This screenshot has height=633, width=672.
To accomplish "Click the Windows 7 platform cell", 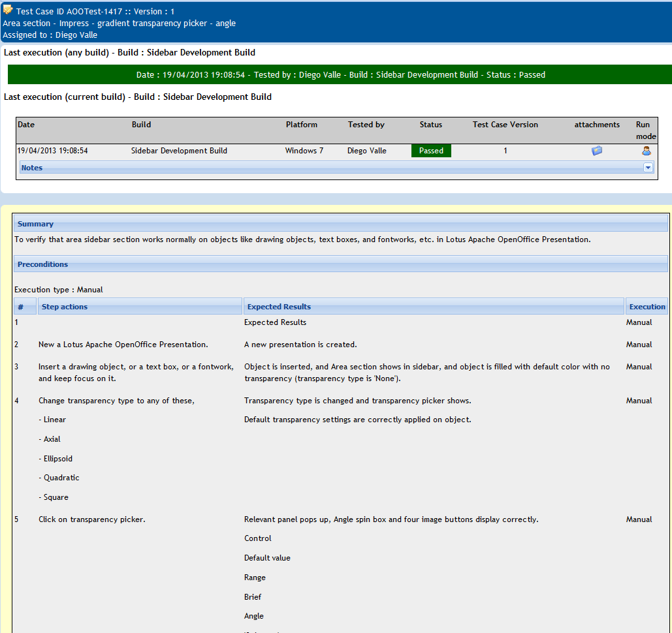I will pyautogui.click(x=304, y=151).
